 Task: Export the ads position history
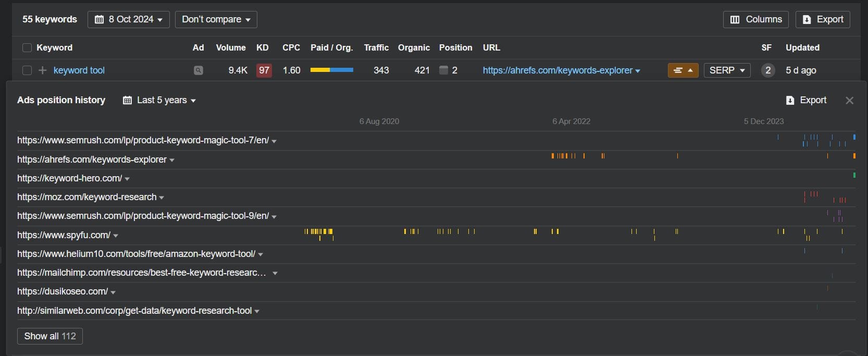click(x=807, y=100)
